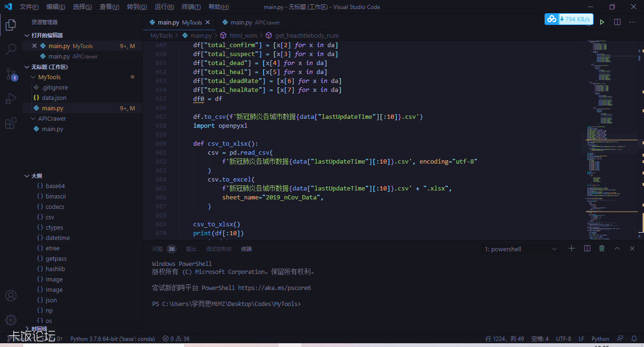
Task: Split the terminal panel
Action: [x=587, y=248]
